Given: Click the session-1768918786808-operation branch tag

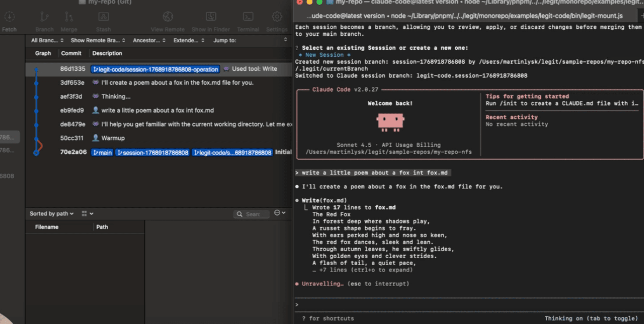Looking at the screenshot, I should 155,69.
